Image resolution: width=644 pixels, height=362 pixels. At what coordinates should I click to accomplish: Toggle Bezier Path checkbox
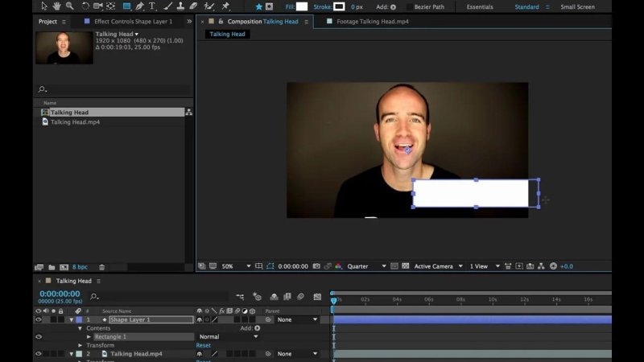tap(410, 7)
